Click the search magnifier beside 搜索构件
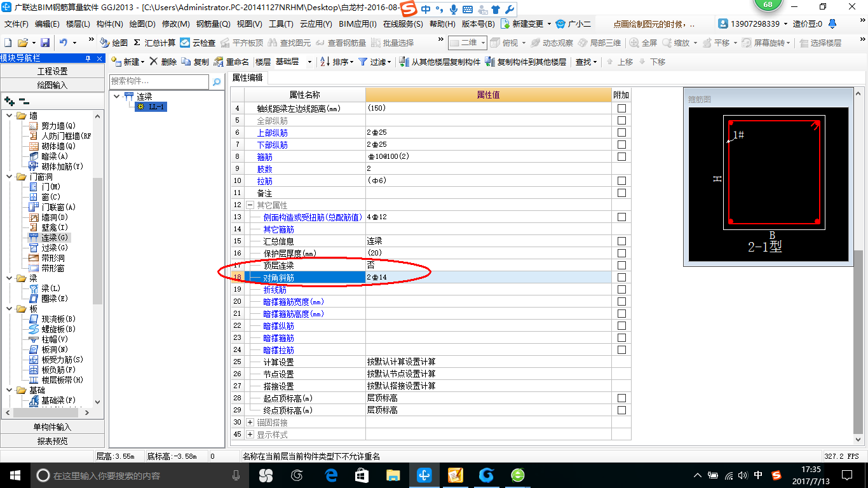Image resolution: width=868 pixels, height=488 pixels. click(x=217, y=82)
